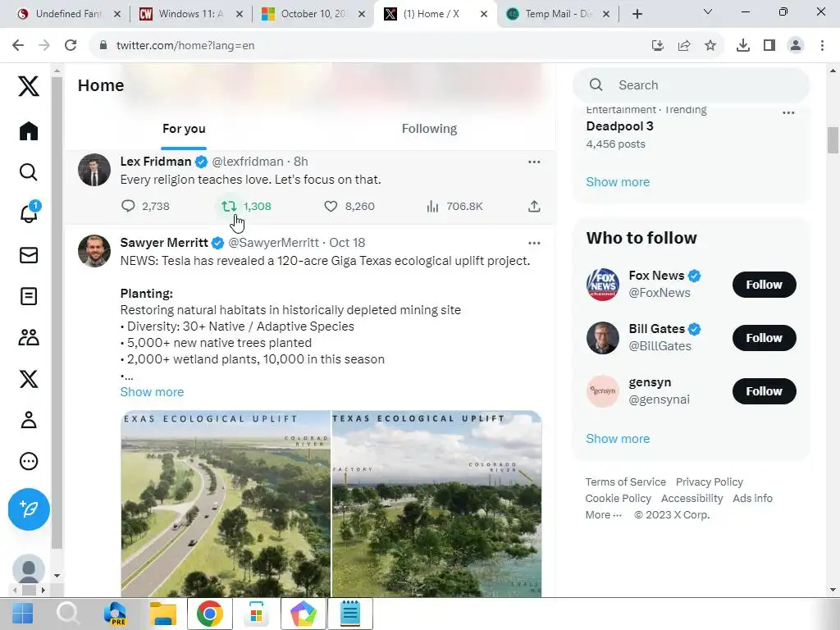This screenshot has width=840, height=630.
Task: Open Privacy Policy link
Action: point(710,482)
